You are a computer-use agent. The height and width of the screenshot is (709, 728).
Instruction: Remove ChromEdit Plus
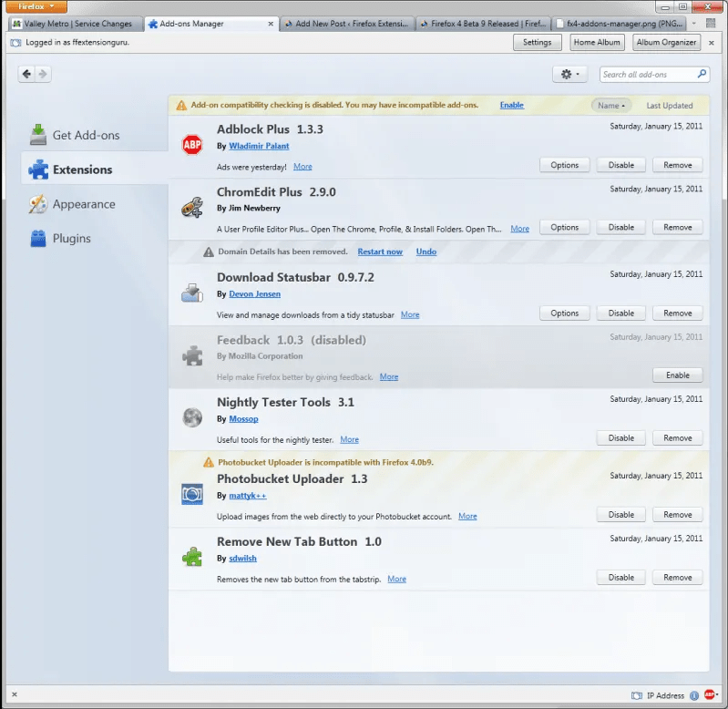click(677, 227)
